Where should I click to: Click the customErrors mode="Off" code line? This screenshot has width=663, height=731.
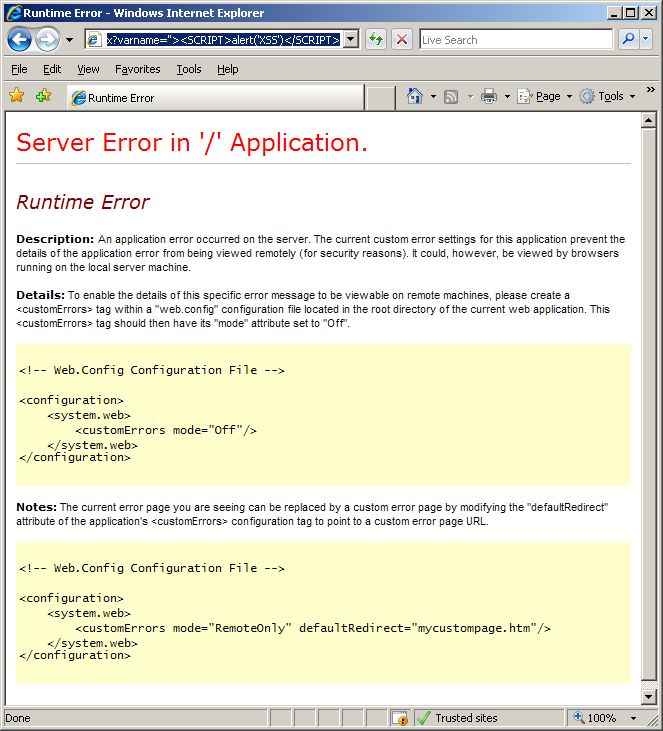(x=166, y=430)
